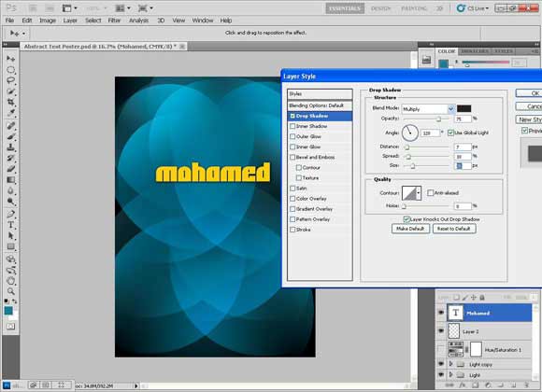
Task: Open the Contour picker dropdown arrow
Action: (x=419, y=193)
